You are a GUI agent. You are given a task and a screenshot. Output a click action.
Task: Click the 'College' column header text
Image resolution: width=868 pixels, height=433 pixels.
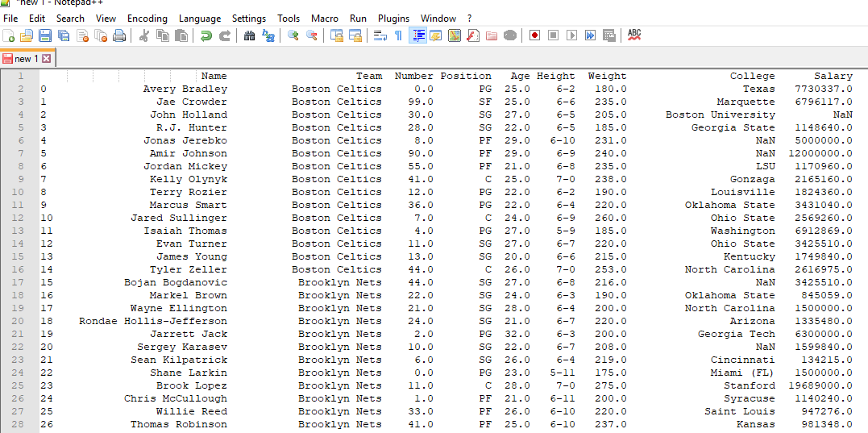click(752, 76)
